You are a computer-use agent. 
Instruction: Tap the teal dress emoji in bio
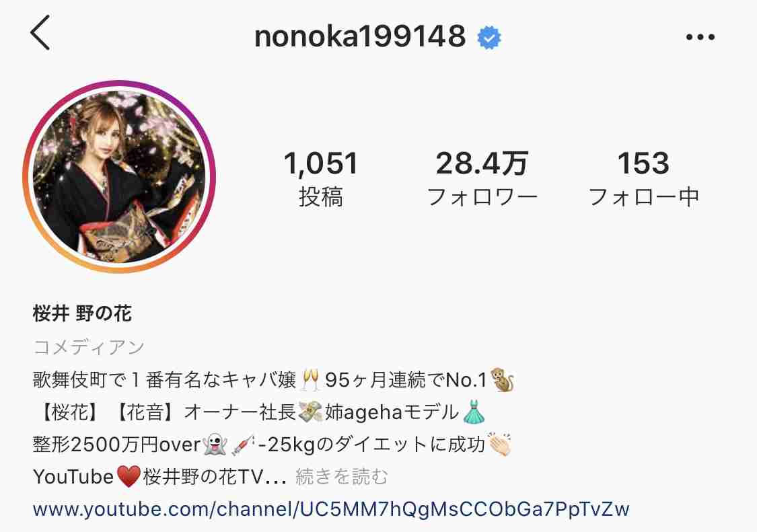473,412
